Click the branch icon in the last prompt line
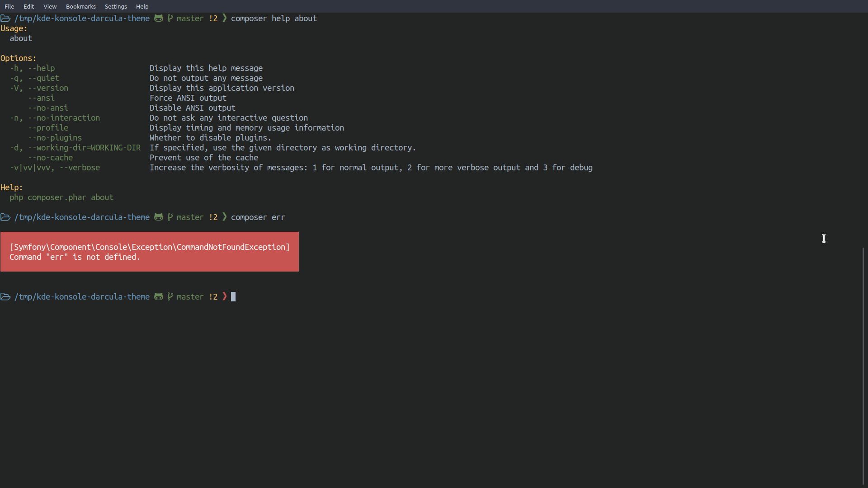This screenshot has width=868, height=488. pos(170,297)
